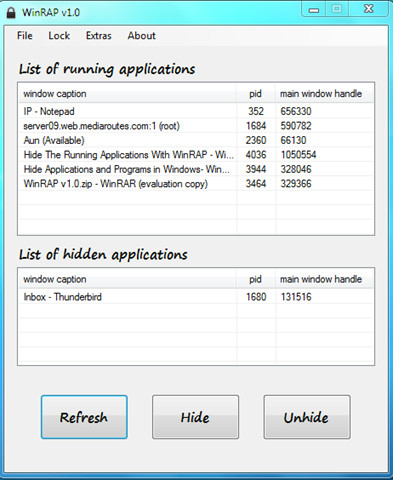Click the Hide button
Viewport: 393px width, 480px height.
[x=195, y=417]
